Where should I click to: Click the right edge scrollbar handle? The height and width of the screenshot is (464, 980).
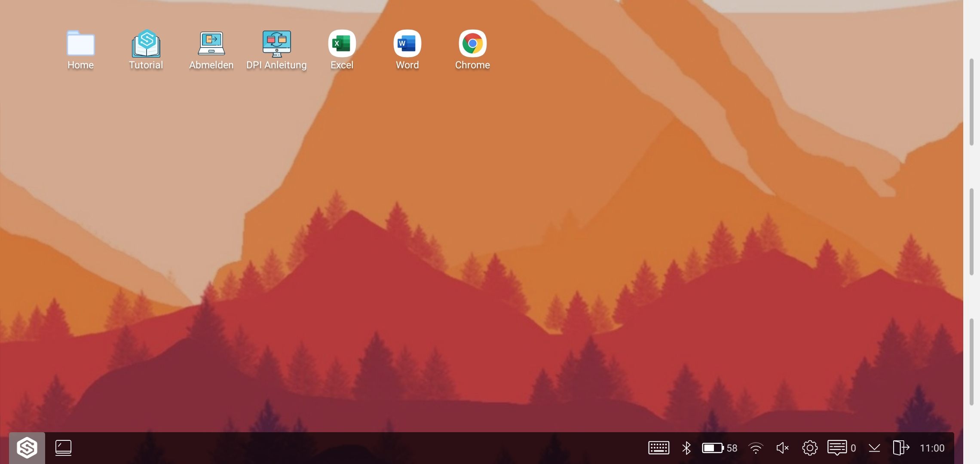tap(971, 231)
